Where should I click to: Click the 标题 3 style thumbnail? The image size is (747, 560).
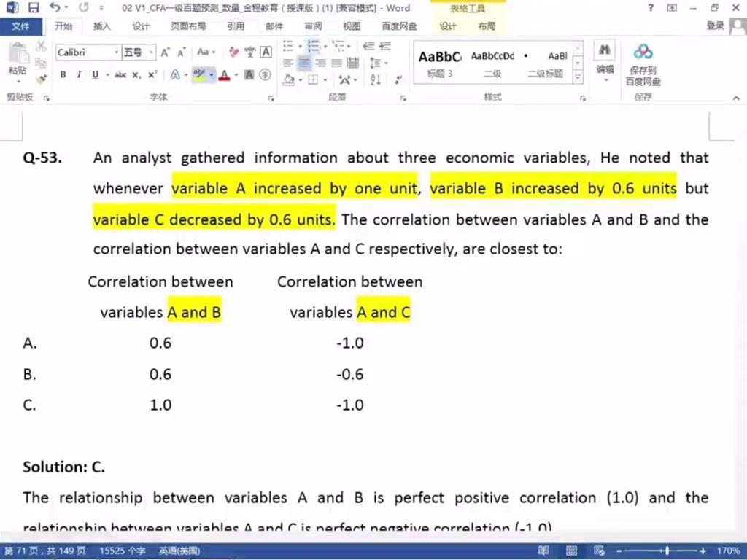pos(440,63)
